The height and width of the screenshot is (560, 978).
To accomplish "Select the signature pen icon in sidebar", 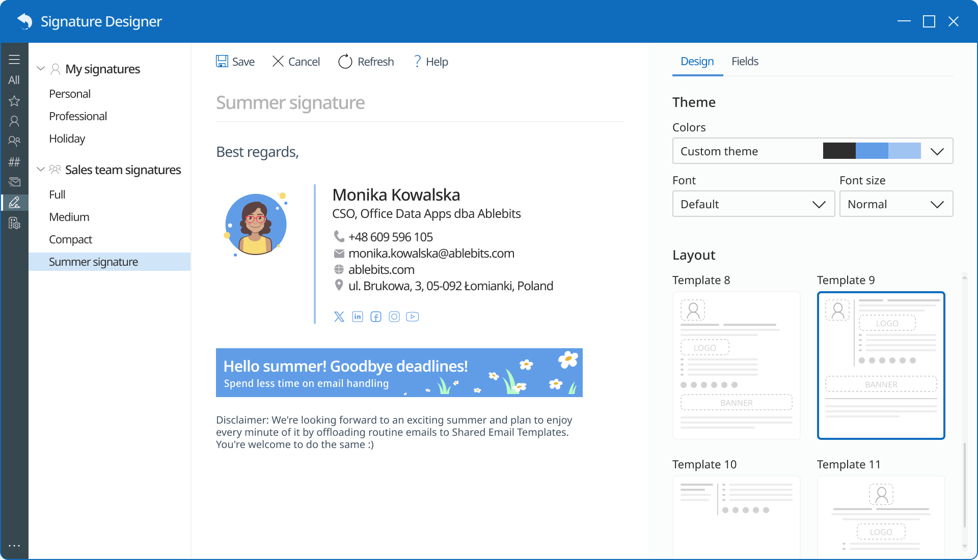I will click(14, 202).
